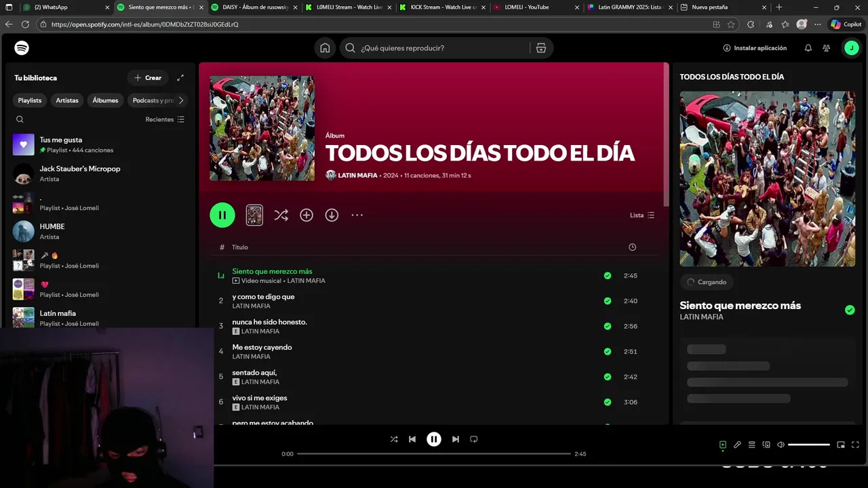
Task: Open Copilot in the browser toolbar
Action: tap(846, 24)
